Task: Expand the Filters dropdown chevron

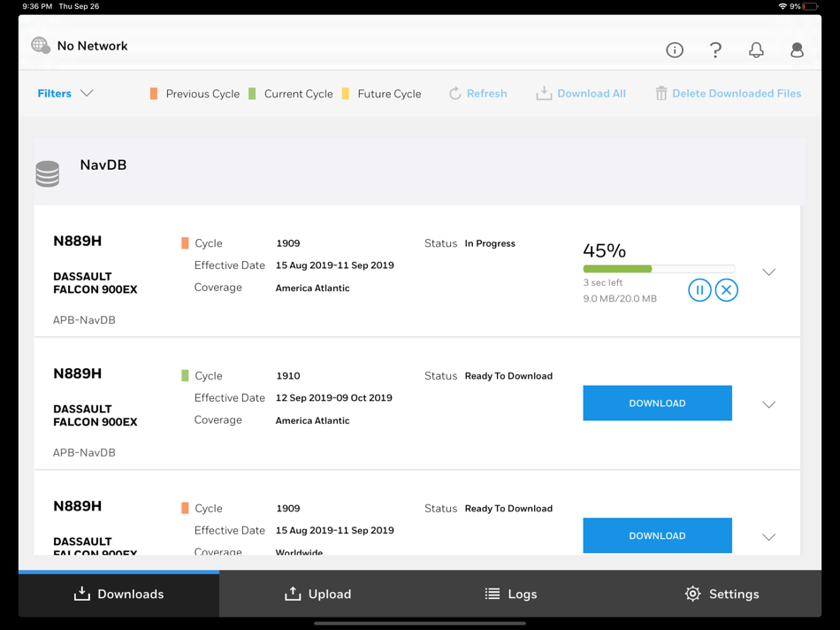Action: (87, 93)
